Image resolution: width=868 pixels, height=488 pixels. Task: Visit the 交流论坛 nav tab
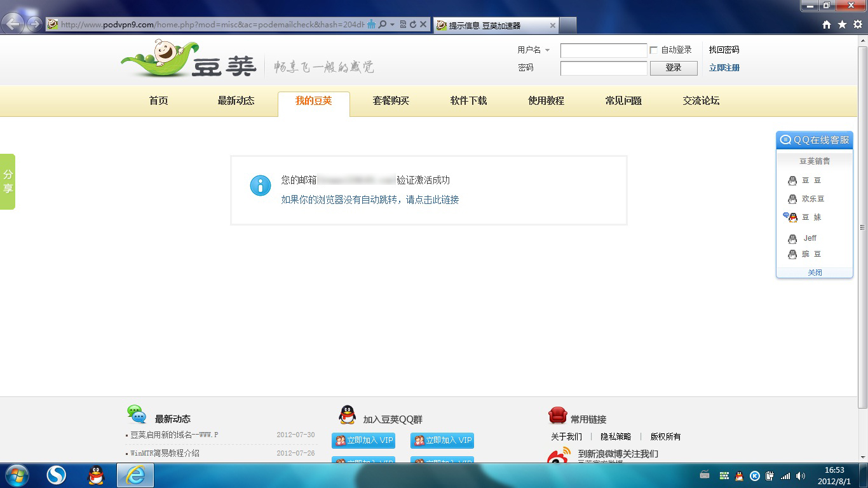coord(702,101)
